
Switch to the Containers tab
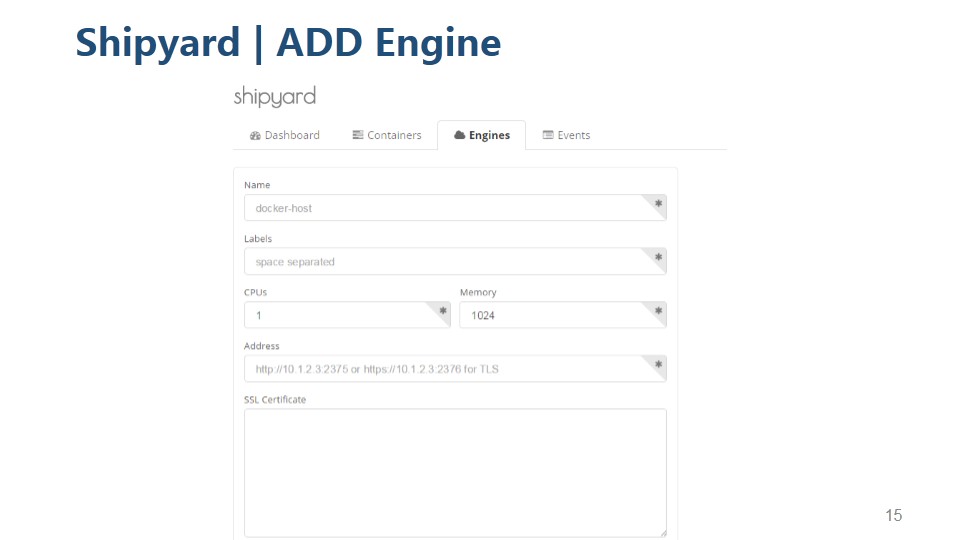(x=387, y=135)
